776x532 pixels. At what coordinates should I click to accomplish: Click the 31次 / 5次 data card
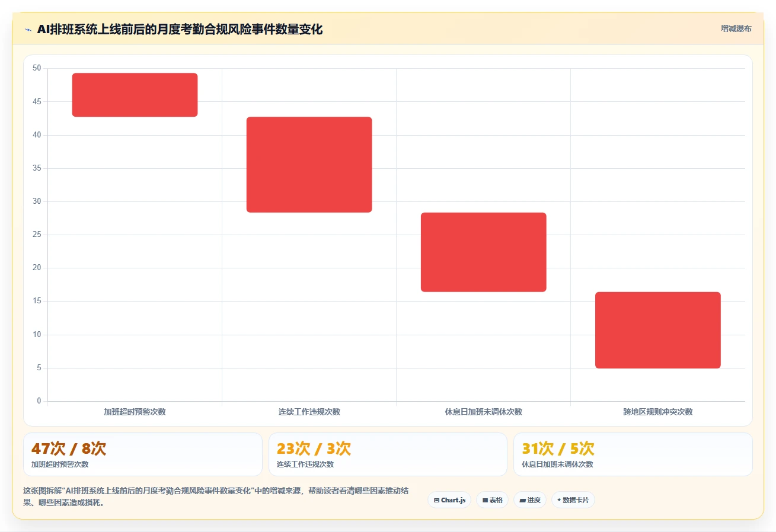pyautogui.click(x=633, y=454)
